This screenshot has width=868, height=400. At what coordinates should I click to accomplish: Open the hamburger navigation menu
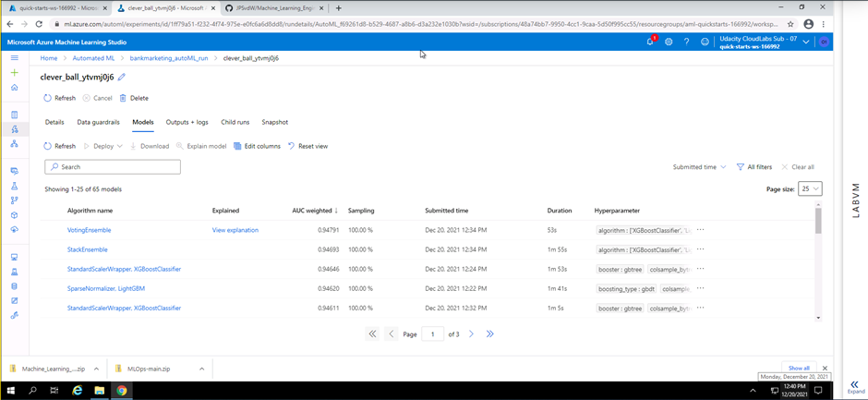tap(15, 57)
